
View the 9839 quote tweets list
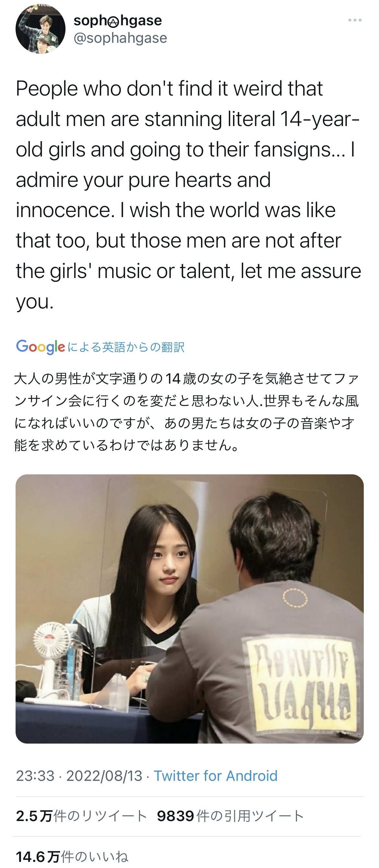point(231,816)
